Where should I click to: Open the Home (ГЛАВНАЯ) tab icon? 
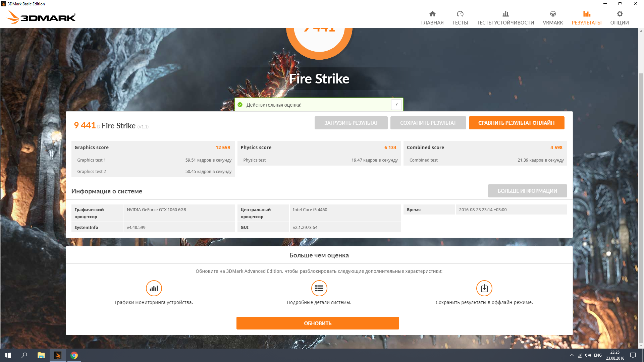432,14
